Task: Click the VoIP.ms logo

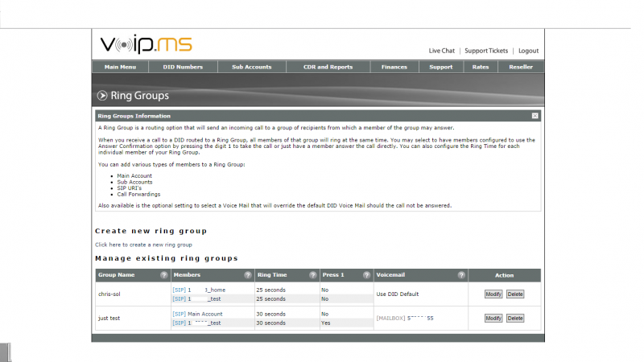Action: 146,44
